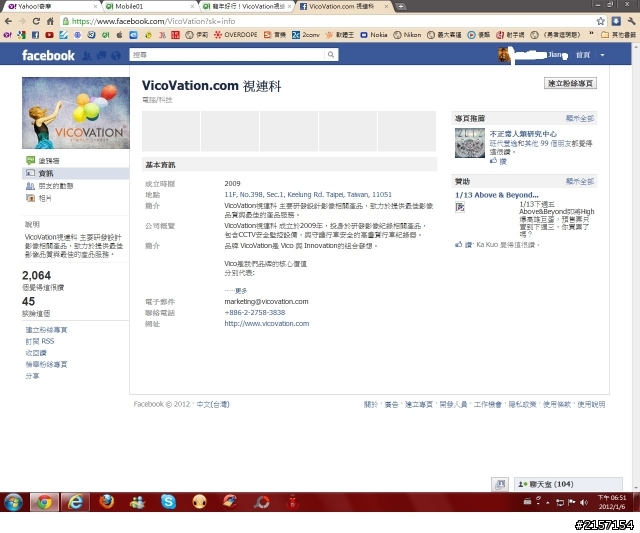Open the Nikon bookmark

[x=407, y=35]
